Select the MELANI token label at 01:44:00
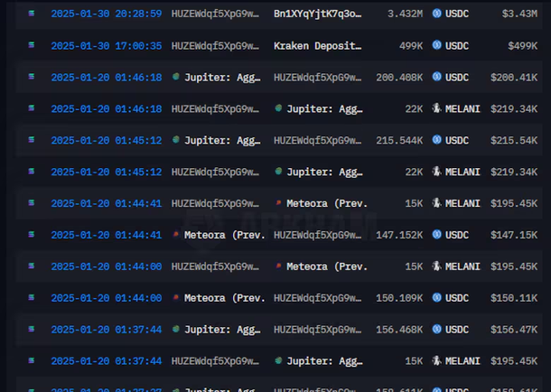Image resolution: width=551 pixels, height=392 pixels. [x=462, y=266]
